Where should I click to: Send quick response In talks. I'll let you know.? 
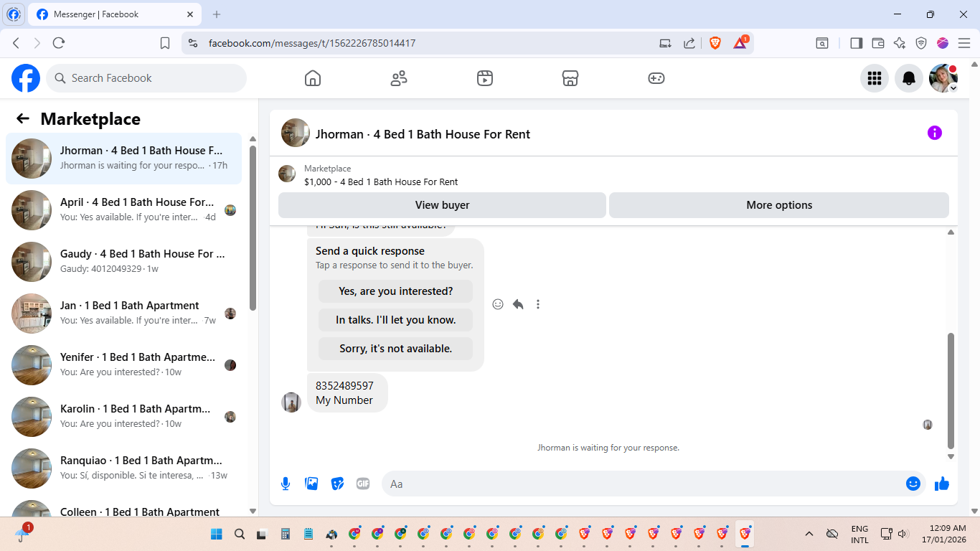coord(395,320)
